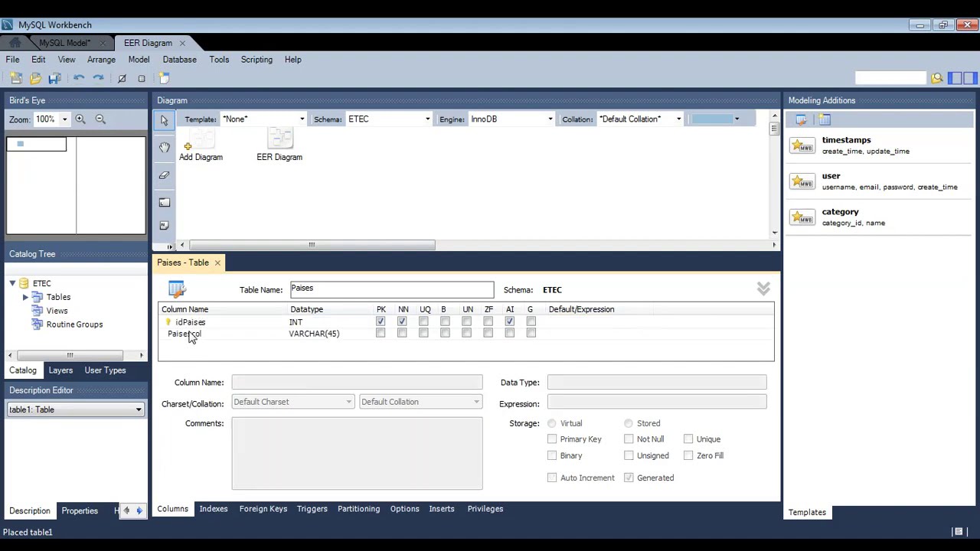980x551 pixels.
Task: Open the Engine InnoDB dropdown
Action: pos(550,119)
